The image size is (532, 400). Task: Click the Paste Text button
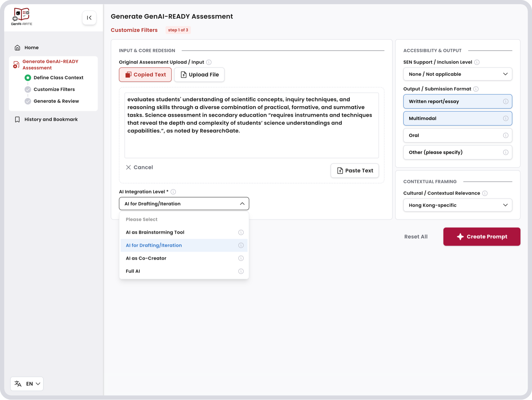[355, 171]
